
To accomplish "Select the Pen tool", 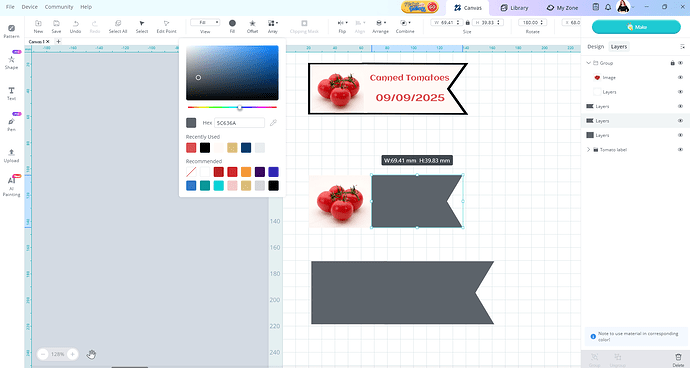I will point(11,124).
